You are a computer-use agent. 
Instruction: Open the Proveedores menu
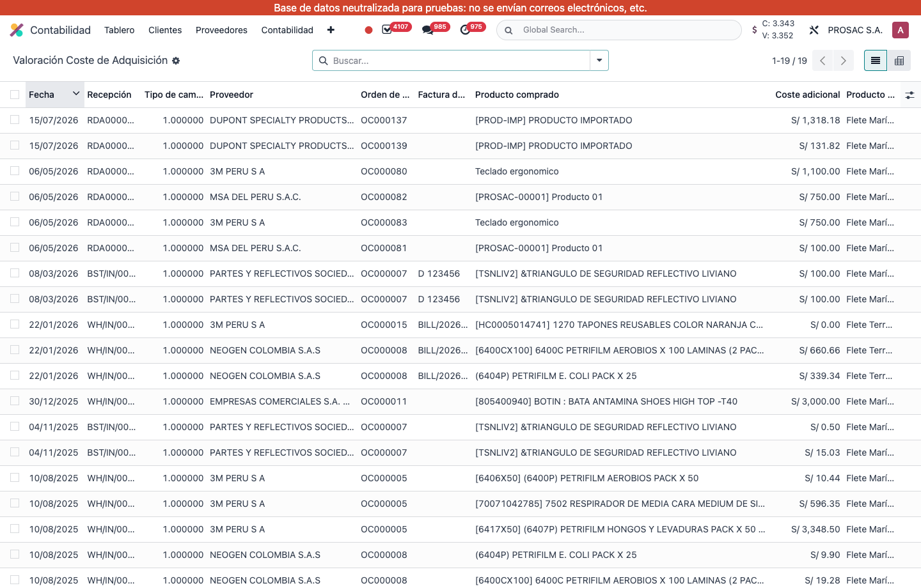coord(221,30)
